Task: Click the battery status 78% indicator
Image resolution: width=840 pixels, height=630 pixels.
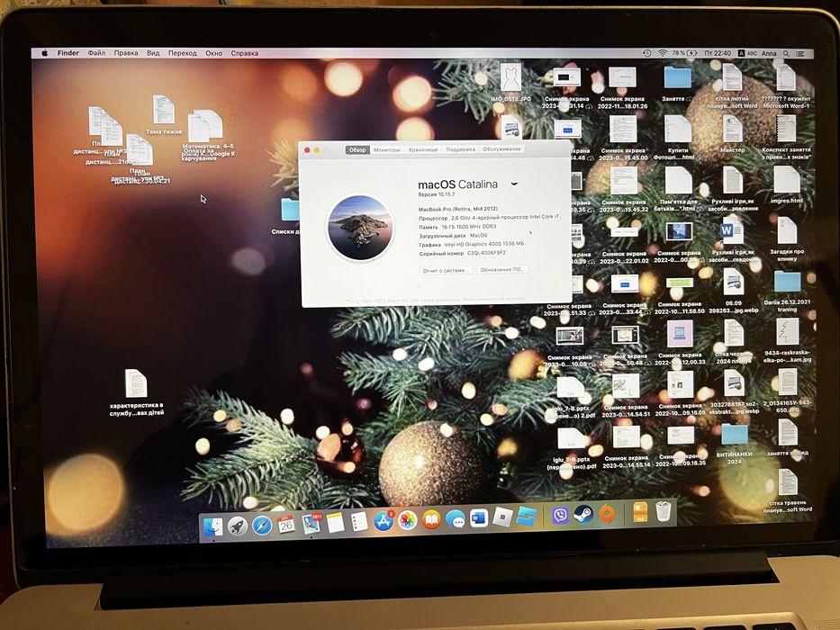Action: click(x=684, y=53)
